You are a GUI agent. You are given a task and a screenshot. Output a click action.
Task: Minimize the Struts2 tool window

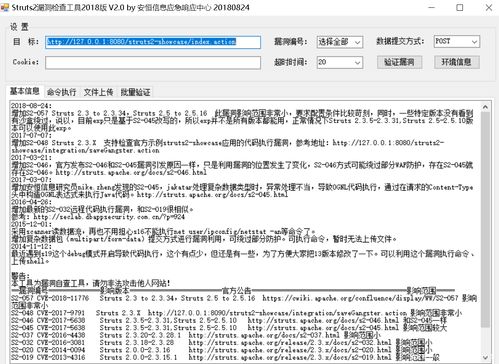(x=432, y=7)
